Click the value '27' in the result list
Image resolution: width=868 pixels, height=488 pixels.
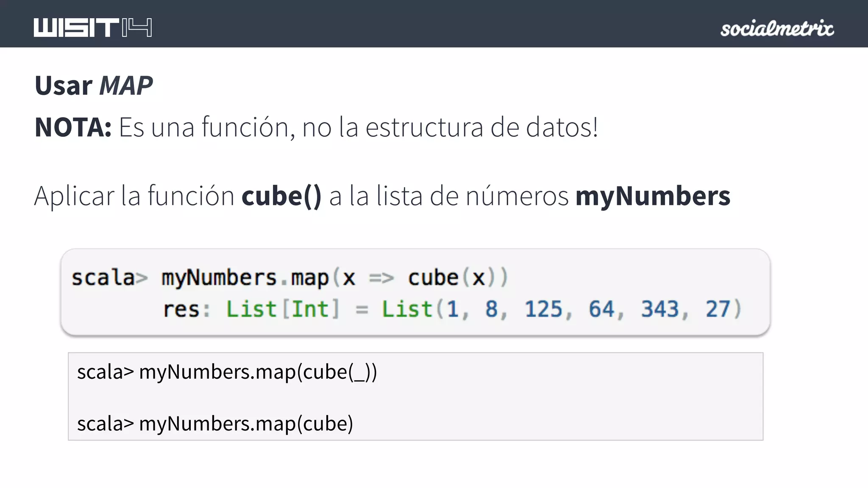(x=718, y=309)
